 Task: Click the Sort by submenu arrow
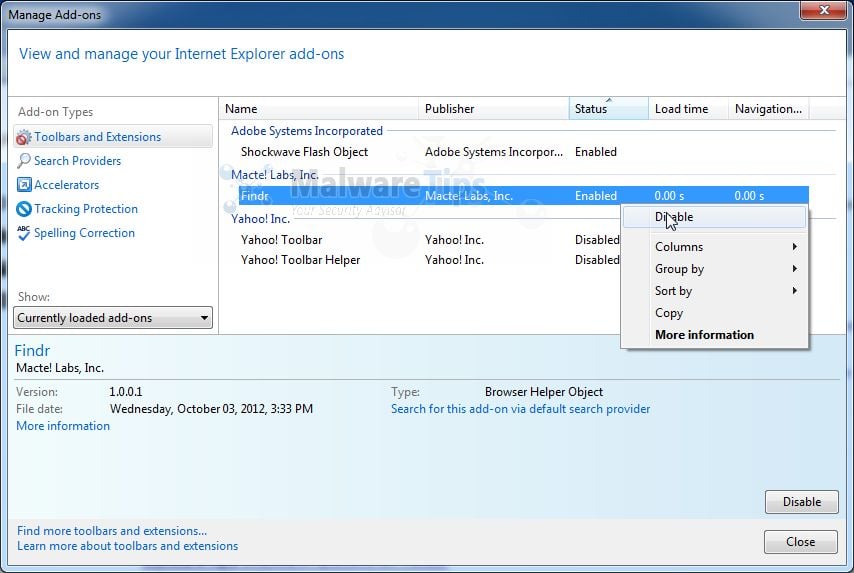click(795, 291)
